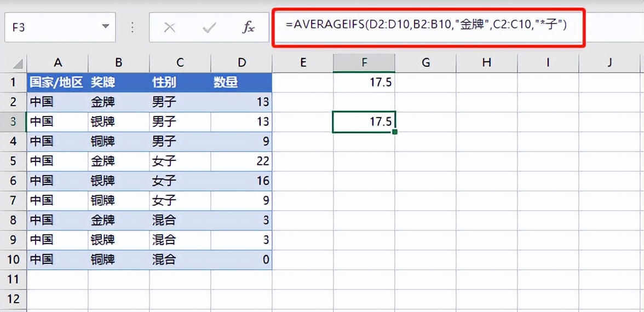Select column J header
Image resolution: width=644 pixels, height=312 pixels.
click(610, 63)
